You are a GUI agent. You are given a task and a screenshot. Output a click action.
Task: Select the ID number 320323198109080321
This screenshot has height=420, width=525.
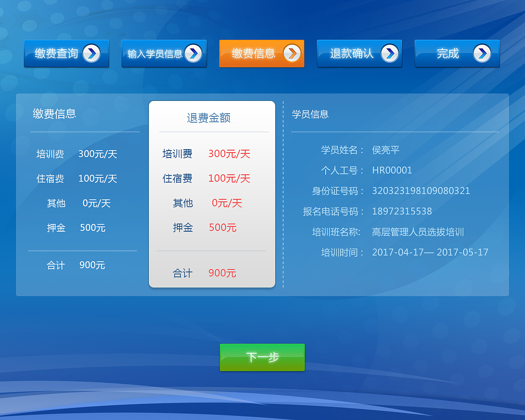[421, 191]
